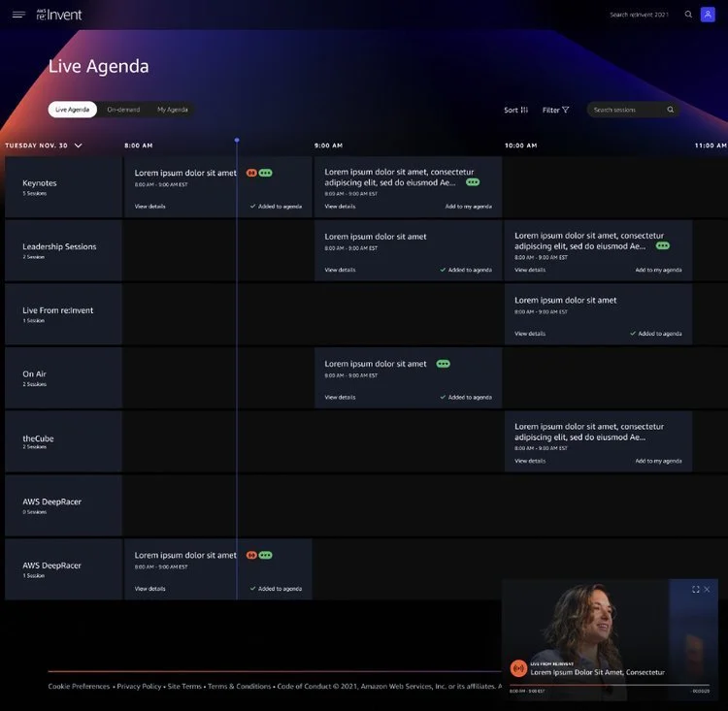Open Cookie Preferences footer link
The height and width of the screenshot is (711, 728).
pyautogui.click(x=79, y=686)
